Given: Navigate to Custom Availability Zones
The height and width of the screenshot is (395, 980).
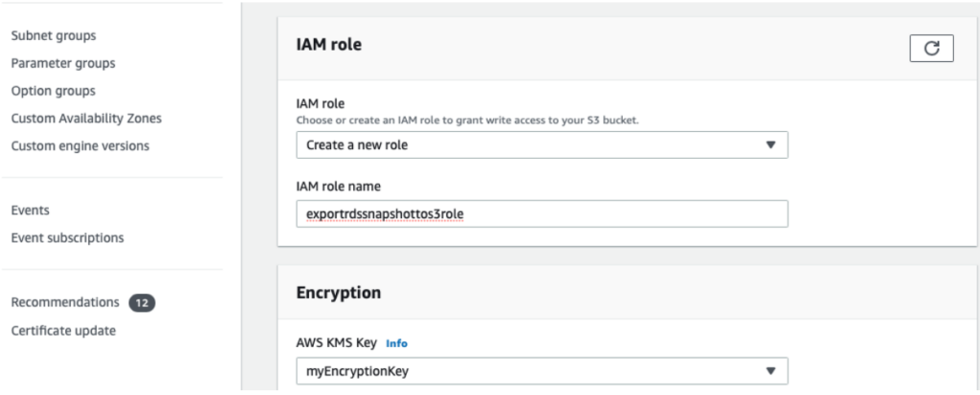Looking at the screenshot, I should 85,120.
